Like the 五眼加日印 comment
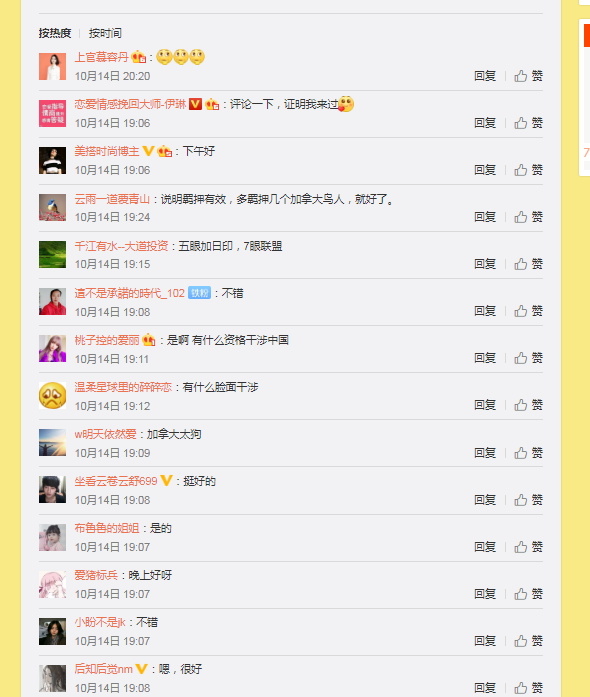This screenshot has width=590, height=697. coord(528,264)
